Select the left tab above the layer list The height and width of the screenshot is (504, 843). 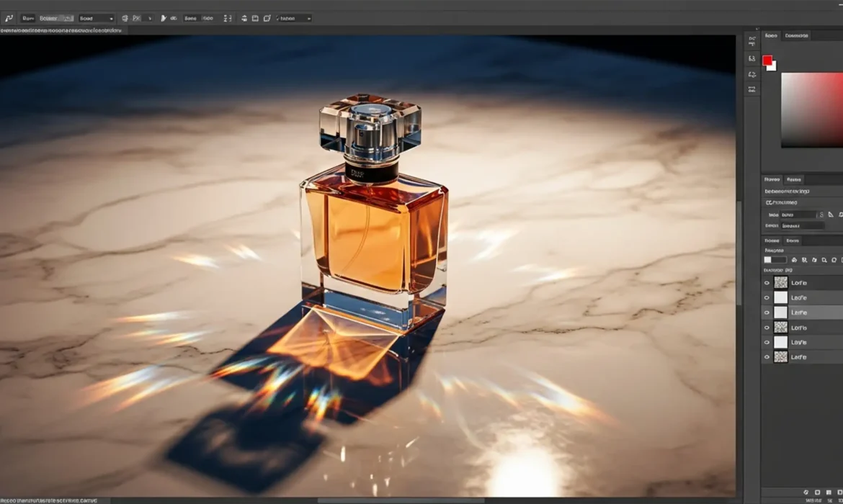pyautogui.click(x=771, y=240)
